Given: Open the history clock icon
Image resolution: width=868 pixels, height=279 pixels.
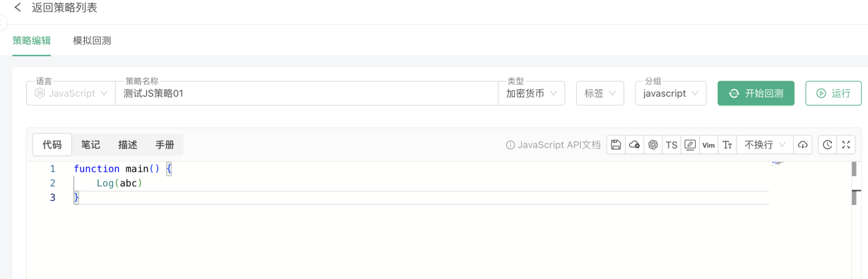Looking at the screenshot, I should (827, 145).
